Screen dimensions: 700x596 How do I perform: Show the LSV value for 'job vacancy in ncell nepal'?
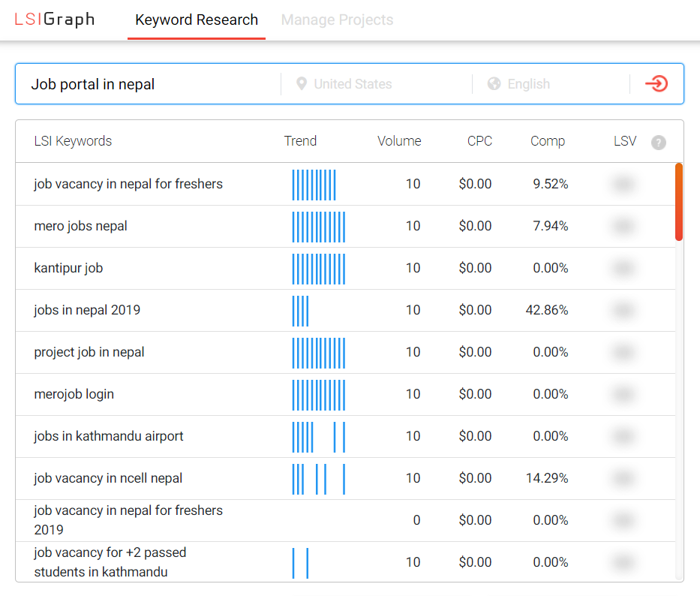coord(623,478)
